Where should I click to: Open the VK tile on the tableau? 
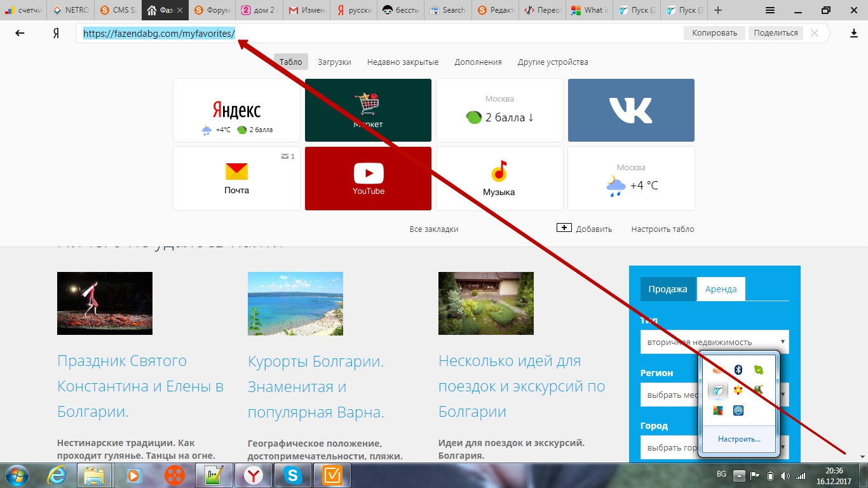(x=630, y=110)
